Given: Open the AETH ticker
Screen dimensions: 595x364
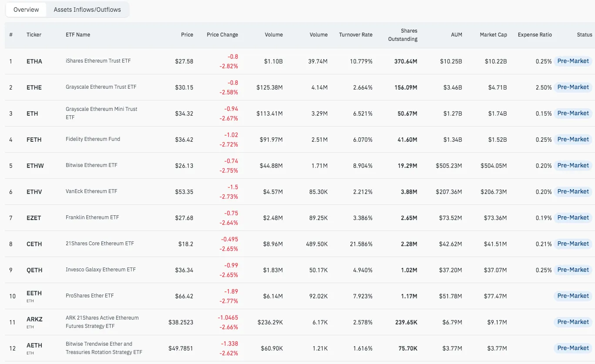Looking at the screenshot, I should point(34,346).
